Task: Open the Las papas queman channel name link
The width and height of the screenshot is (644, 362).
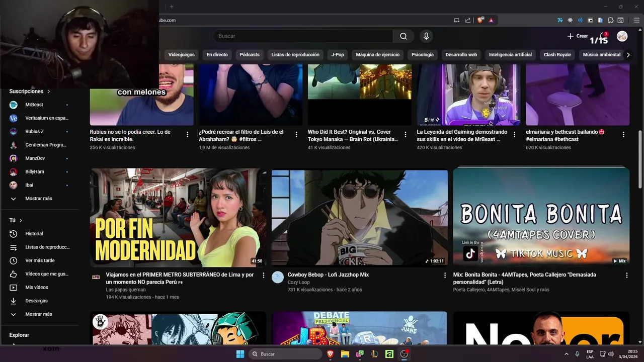Action: click(x=126, y=290)
